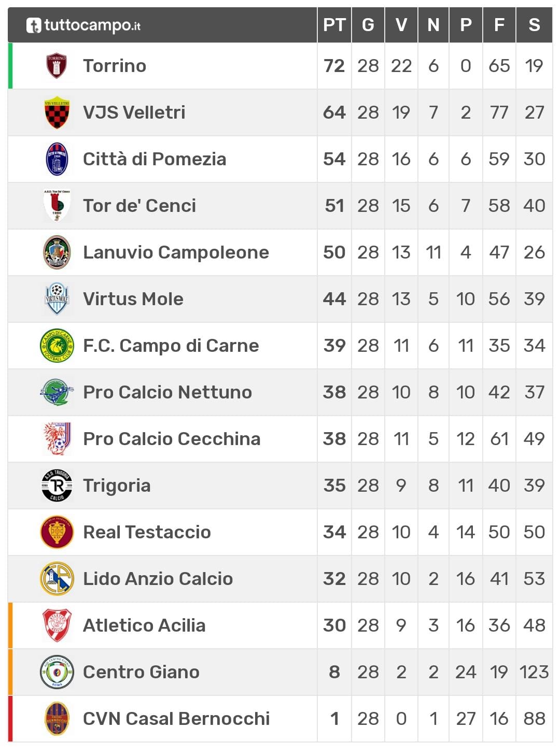Click the F goals-for column header
This screenshot has width=560, height=756.
pyautogui.click(x=499, y=25)
